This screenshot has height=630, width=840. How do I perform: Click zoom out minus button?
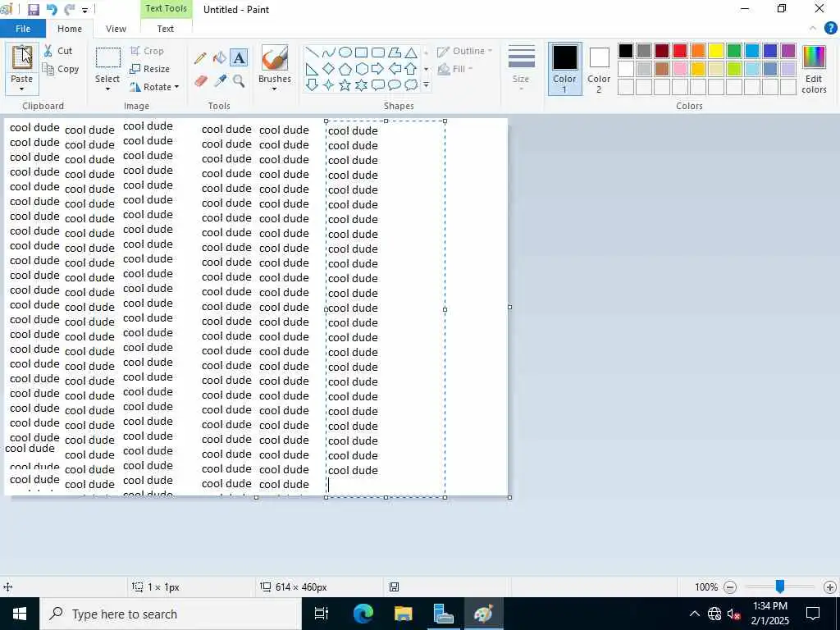click(729, 587)
